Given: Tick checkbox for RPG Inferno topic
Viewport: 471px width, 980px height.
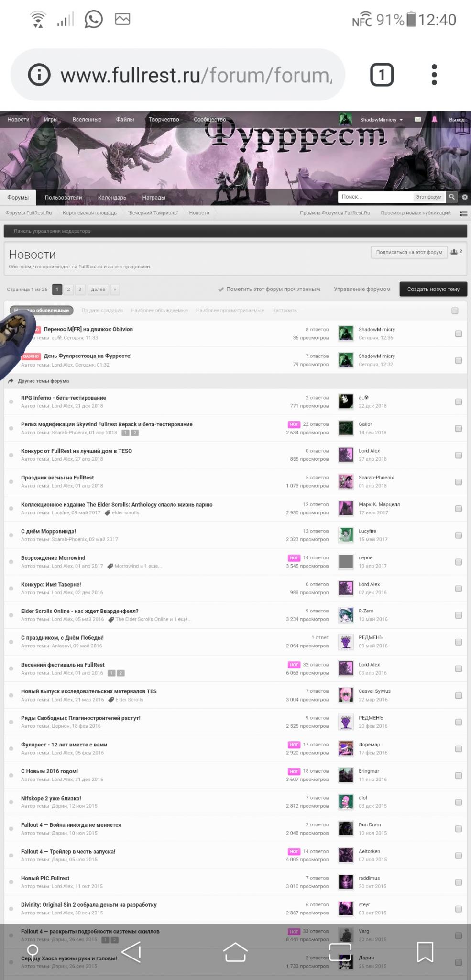Looking at the screenshot, I should 459,402.
